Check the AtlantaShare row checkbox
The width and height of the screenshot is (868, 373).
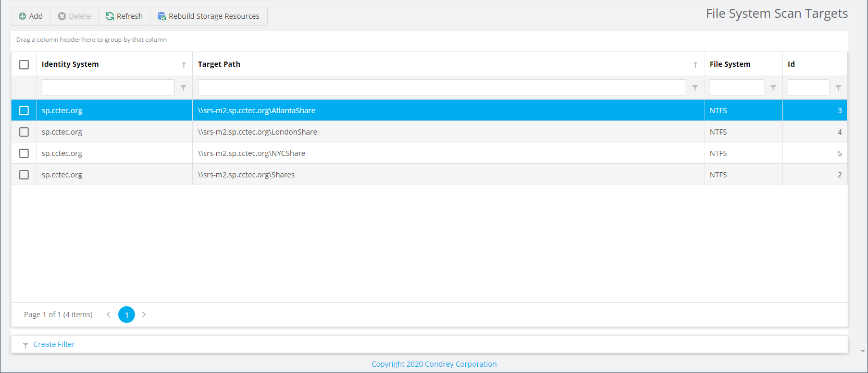pyautogui.click(x=24, y=111)
